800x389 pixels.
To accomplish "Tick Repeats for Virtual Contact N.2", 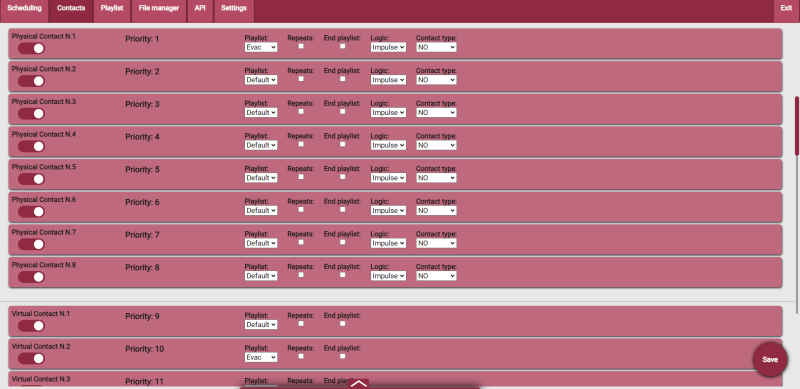I will (301, 356).
